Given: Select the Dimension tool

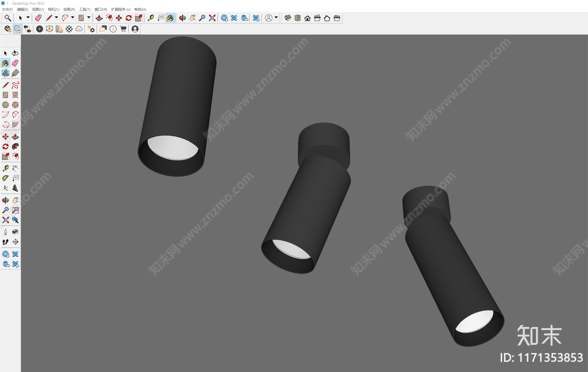Looking at the screenshot, I should tap(15, 169).
